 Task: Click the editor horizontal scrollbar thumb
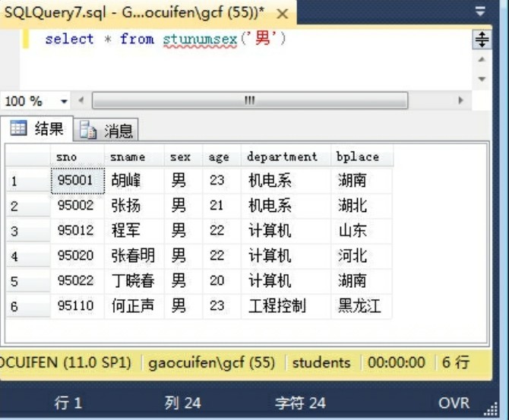[250, 100]
